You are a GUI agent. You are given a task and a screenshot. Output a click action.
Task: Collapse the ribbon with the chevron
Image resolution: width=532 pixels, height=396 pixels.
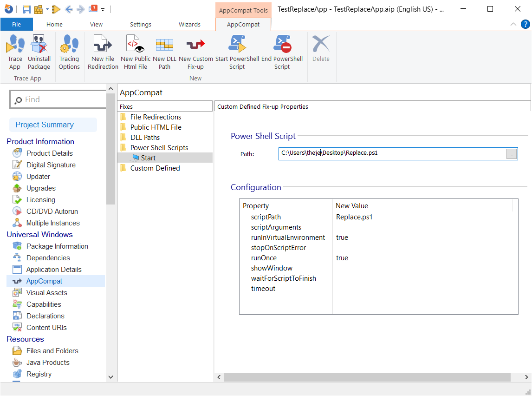point(513,25)
